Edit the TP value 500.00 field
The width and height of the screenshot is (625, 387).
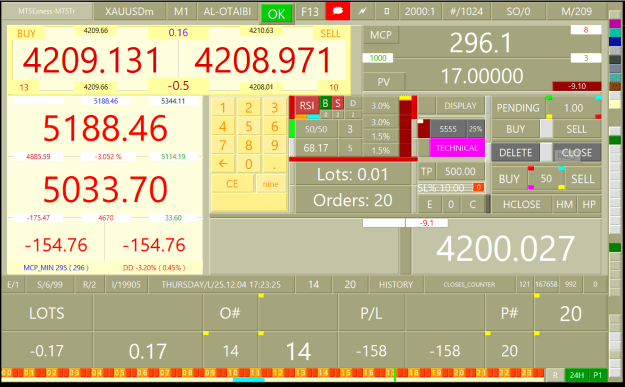460,172
